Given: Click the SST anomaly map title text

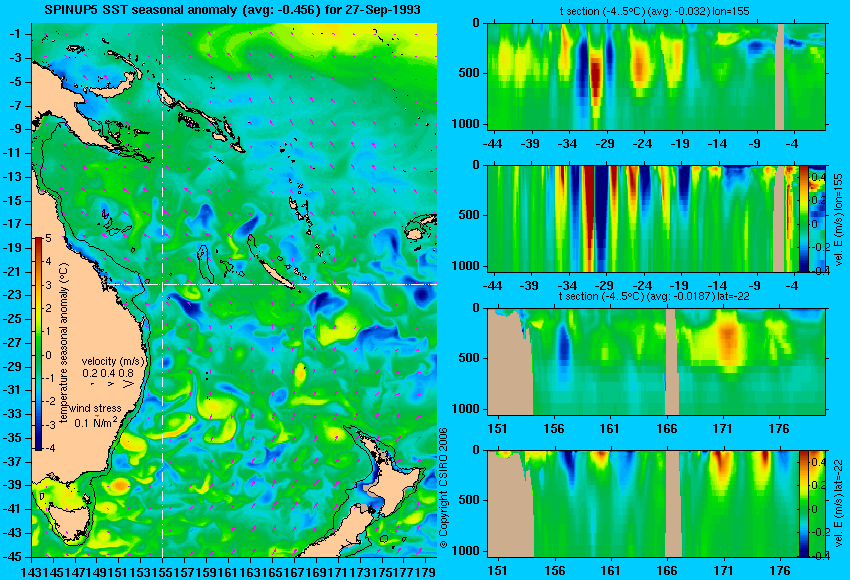Looking at the screenshot, I should (x=232, y=10).
